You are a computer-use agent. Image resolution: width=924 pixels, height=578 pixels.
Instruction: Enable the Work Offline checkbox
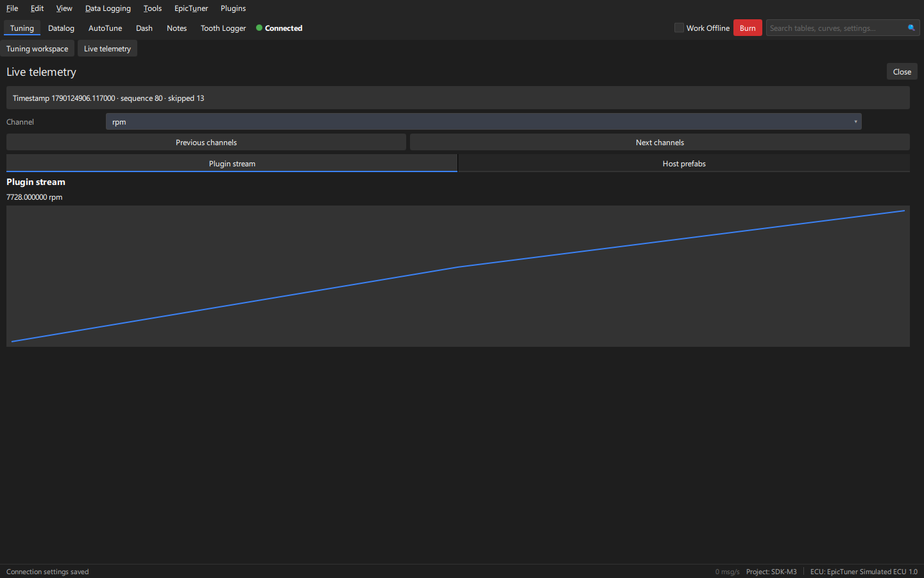pyautogui.click(x=679, y=28)
